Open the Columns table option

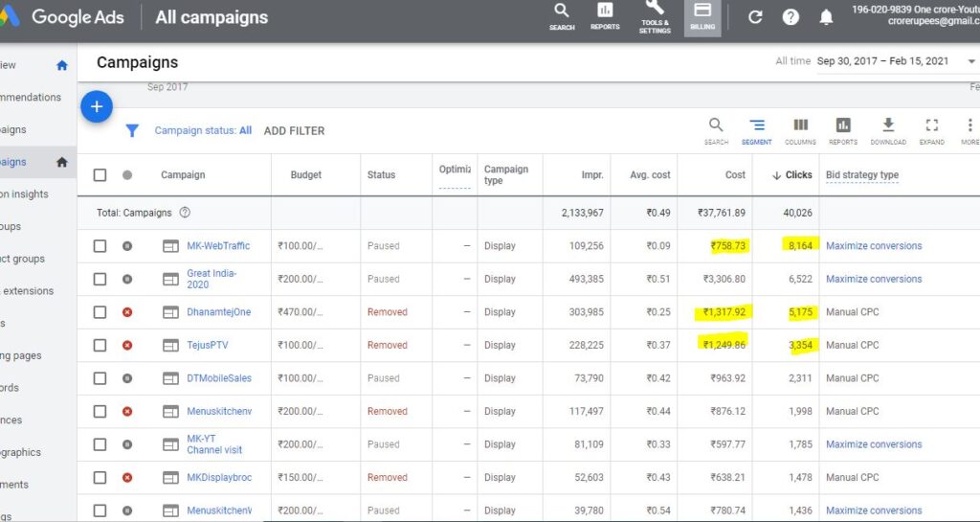click(801, 130)
